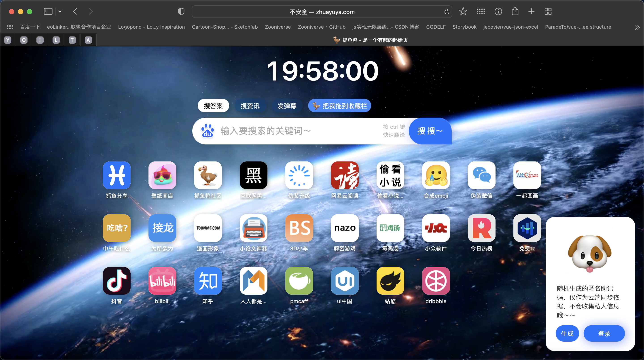Launch the 互联网黑 black icon
Viewport: 644px width, 360px height.
click(x=254, y=175)
